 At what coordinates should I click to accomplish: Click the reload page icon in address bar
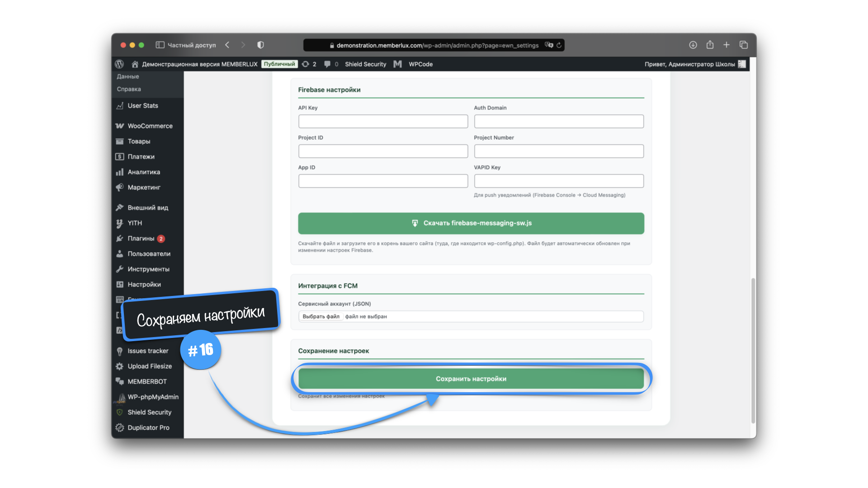point(559,45)
